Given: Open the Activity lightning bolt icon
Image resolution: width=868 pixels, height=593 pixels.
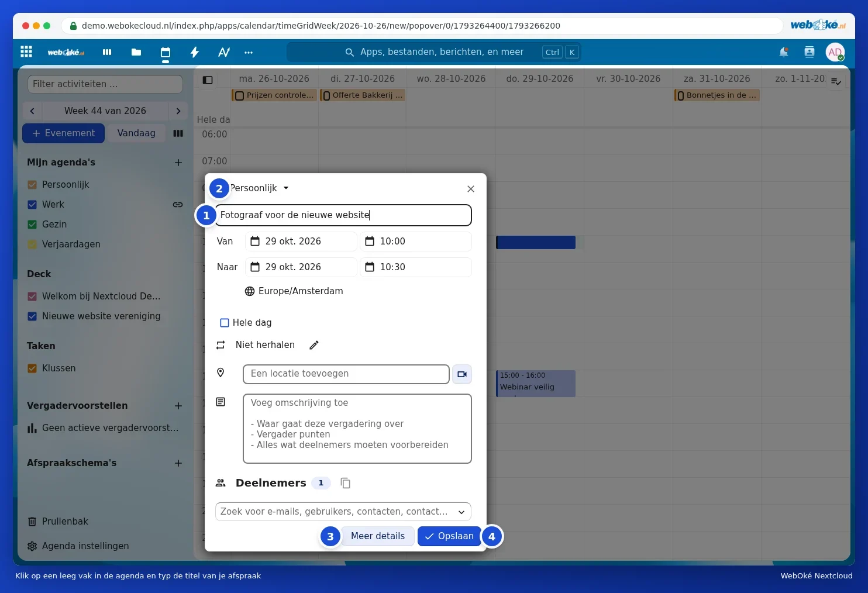Looking at the screenshot, I should [x=195, y=52].
